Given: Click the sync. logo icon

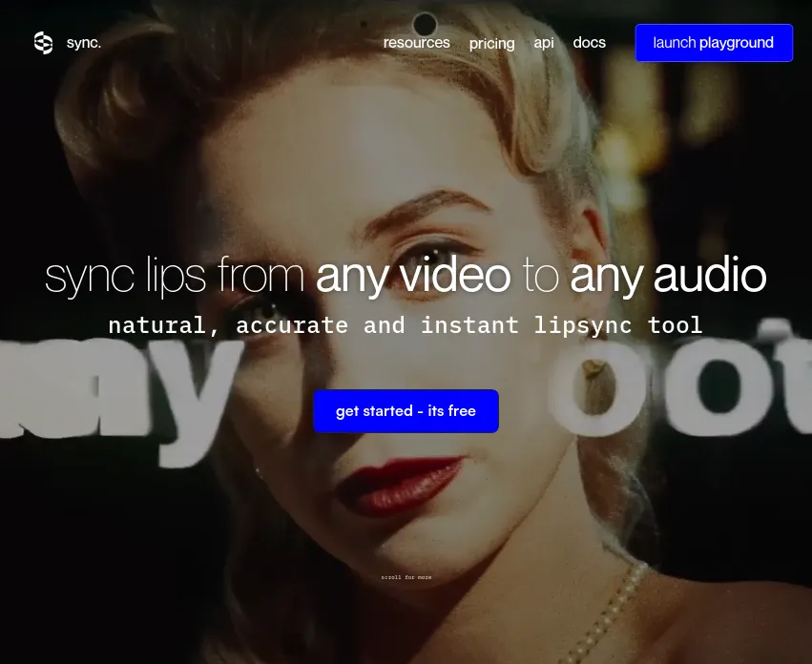Looking at the screenshot, I should tap(43, 42).
